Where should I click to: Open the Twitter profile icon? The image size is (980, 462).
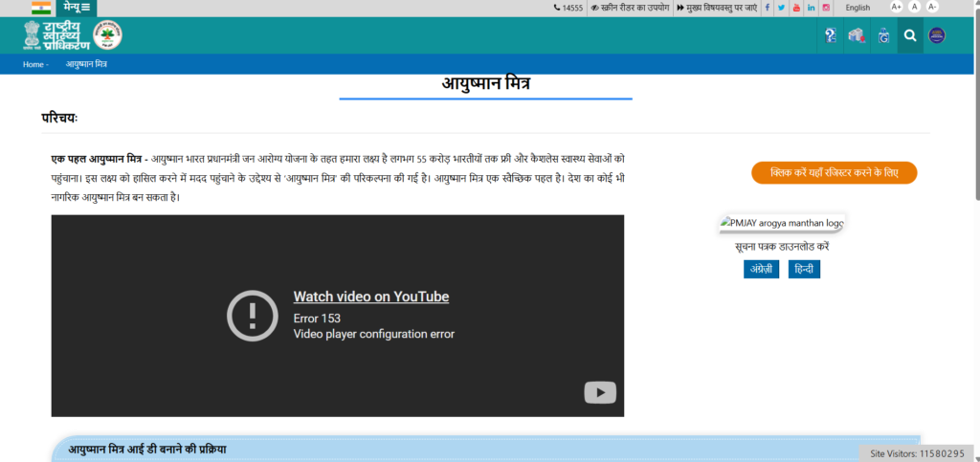tap(781, 8)
